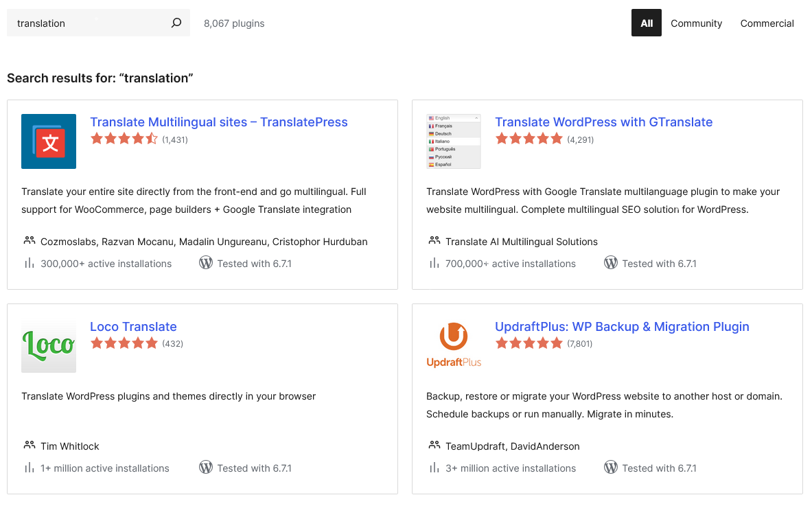Image resolution: width=812 pixels, height=506 pixels.
Task: Select the All filter tab
Action: click(x=647, y=23)
